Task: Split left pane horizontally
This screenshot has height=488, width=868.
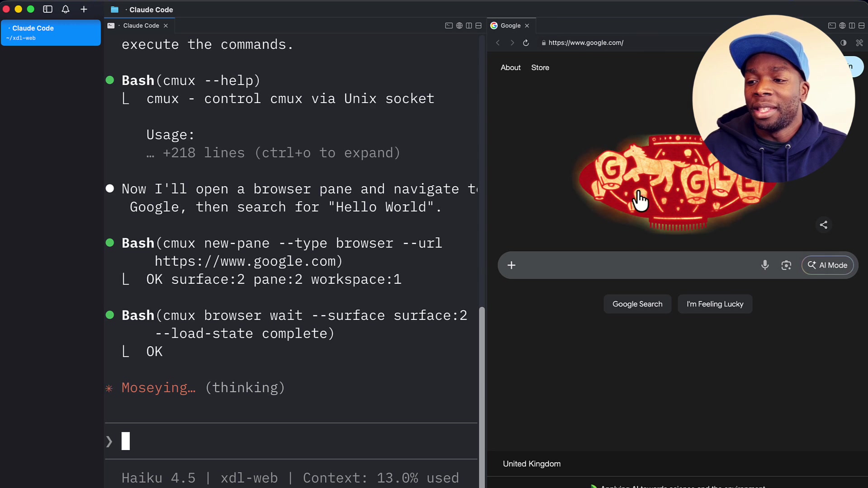Action: click(x=478, y=26)
